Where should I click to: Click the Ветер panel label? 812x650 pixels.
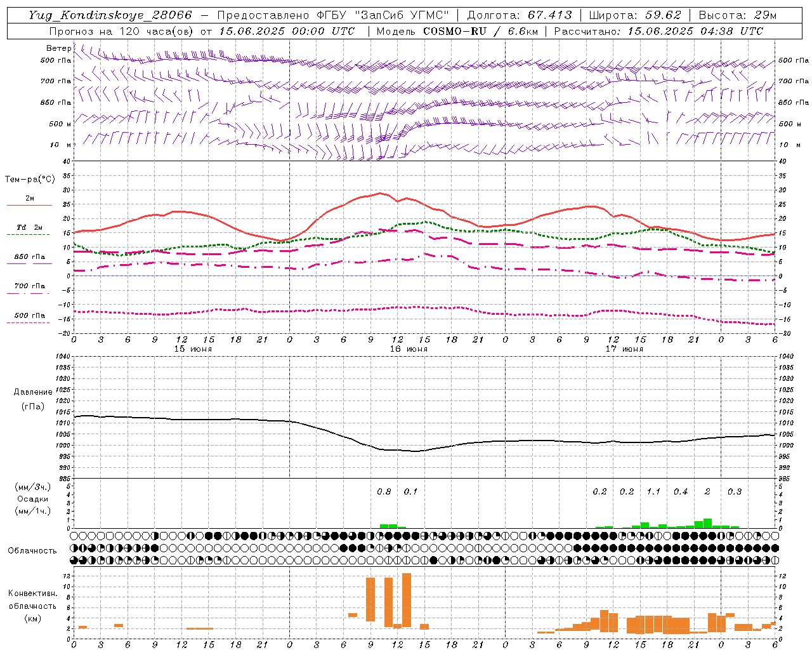click(58, 48)
